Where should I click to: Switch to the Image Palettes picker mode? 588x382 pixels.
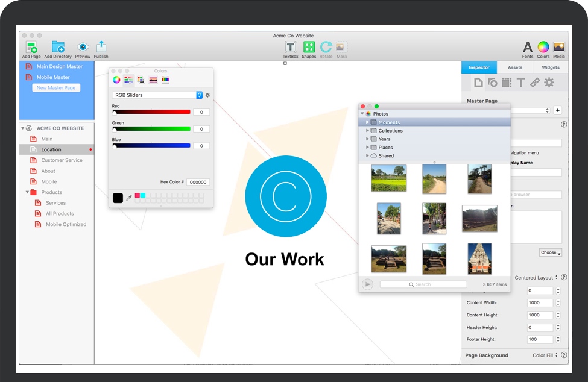point(153,80)
